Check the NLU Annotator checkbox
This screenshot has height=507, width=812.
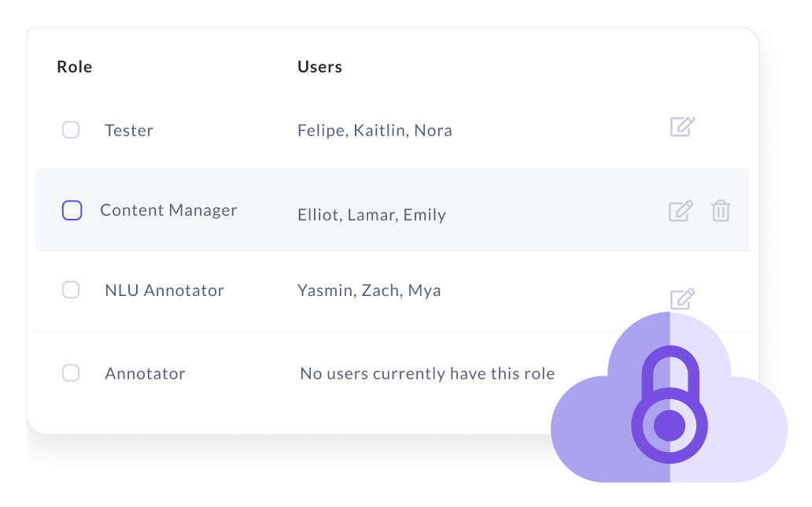pos(71,290)
